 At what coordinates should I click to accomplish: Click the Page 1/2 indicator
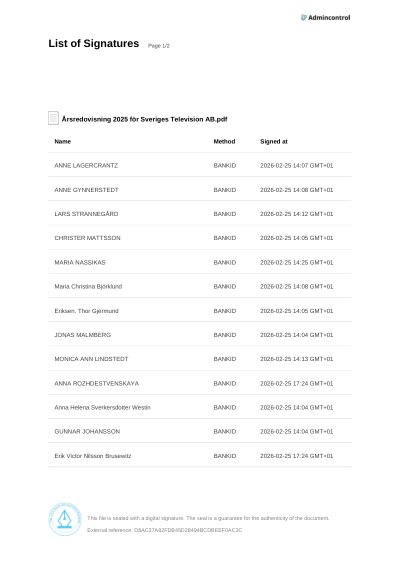tap(159, 46)
